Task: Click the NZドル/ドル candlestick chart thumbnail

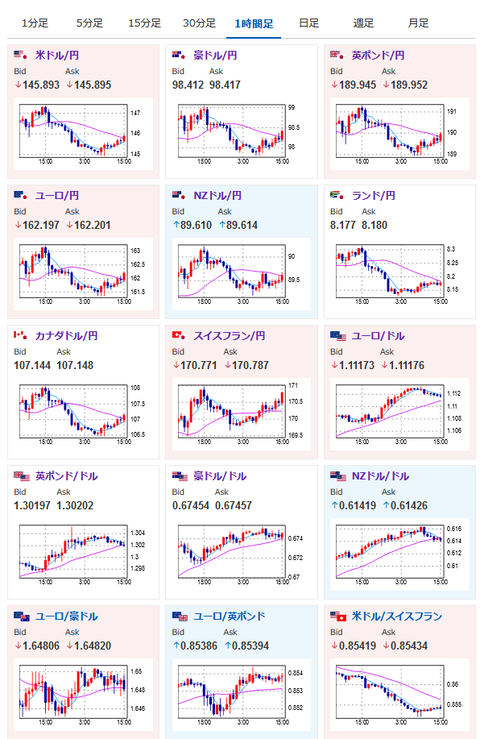Action: [400, 555]
